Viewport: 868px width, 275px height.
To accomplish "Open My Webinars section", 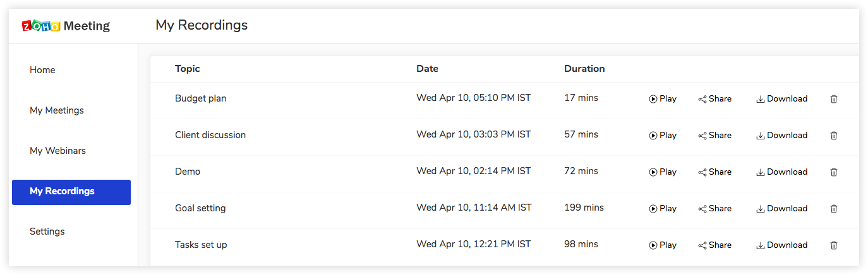I will (x=57, y=151).
